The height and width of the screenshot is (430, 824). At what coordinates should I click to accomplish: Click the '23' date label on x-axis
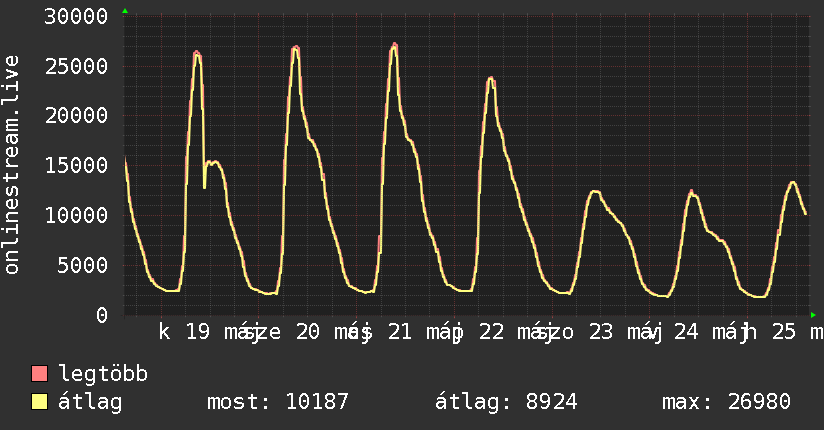601,332
